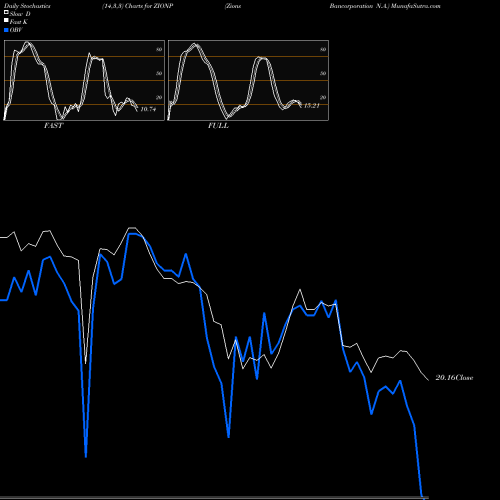The image size is (500, 500).
Task: Click the Fast K legend swatch
Action: pyautogui.click(x=6, y=21)
